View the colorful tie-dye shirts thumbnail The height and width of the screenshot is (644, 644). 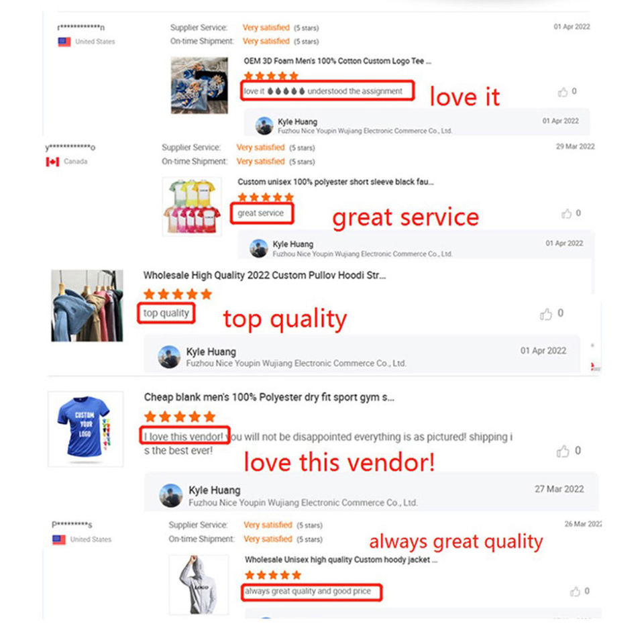tap(192, 207)
